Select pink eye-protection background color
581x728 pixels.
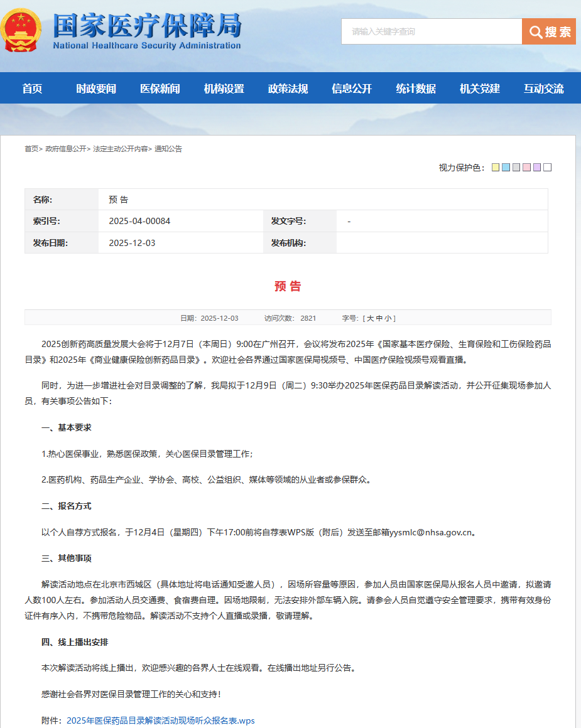click(526, 168)
